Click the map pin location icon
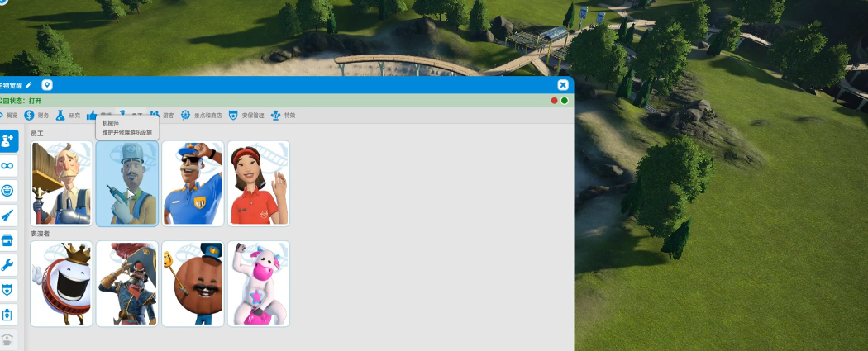This screenshot has height=351, width=868. 47,84
